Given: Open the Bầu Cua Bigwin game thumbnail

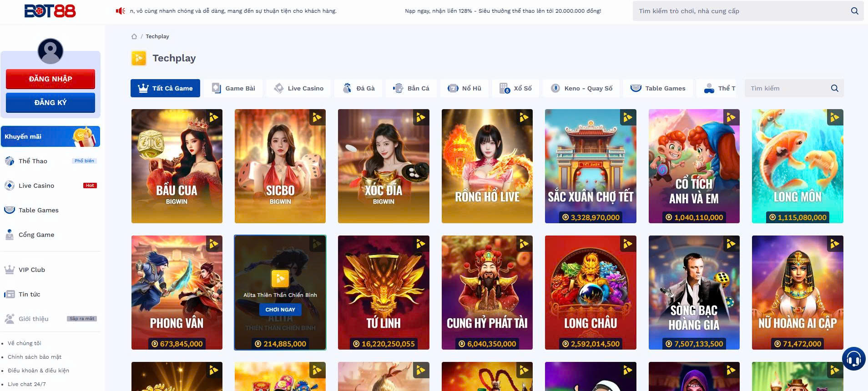Looking at the screenshot, I should tap(177, 166).
